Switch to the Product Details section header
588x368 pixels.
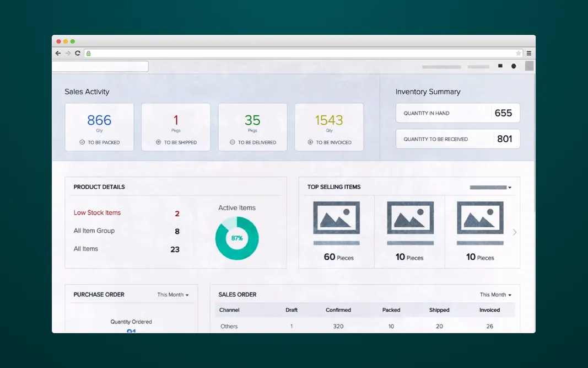[x=98, y=187]
